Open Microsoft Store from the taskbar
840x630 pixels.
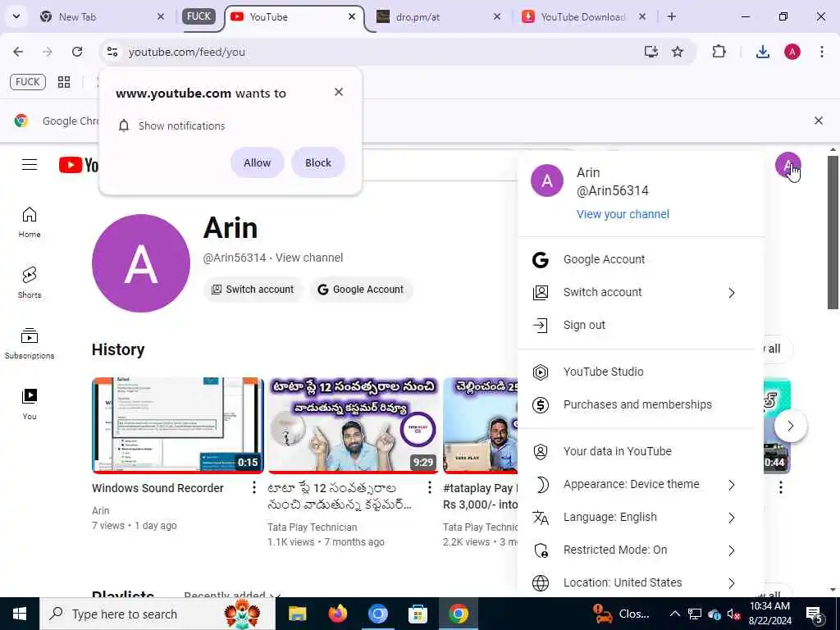[418, 614]
